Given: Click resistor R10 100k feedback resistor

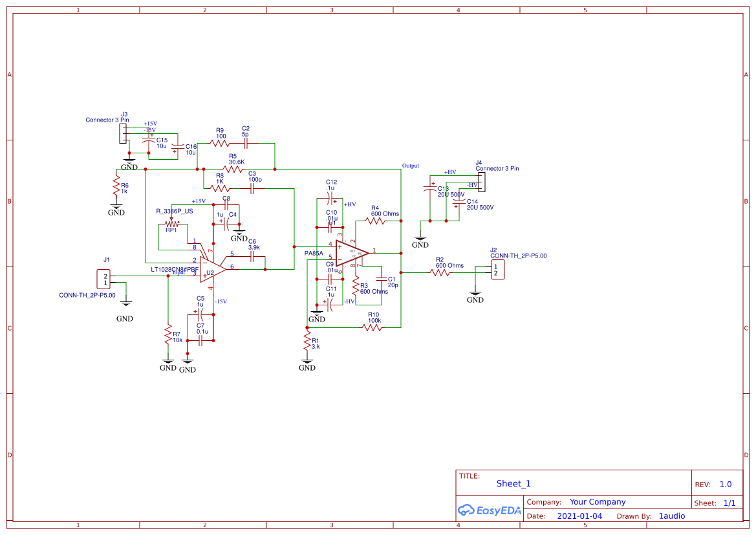Looking at the screenshot, I should 372,327.
